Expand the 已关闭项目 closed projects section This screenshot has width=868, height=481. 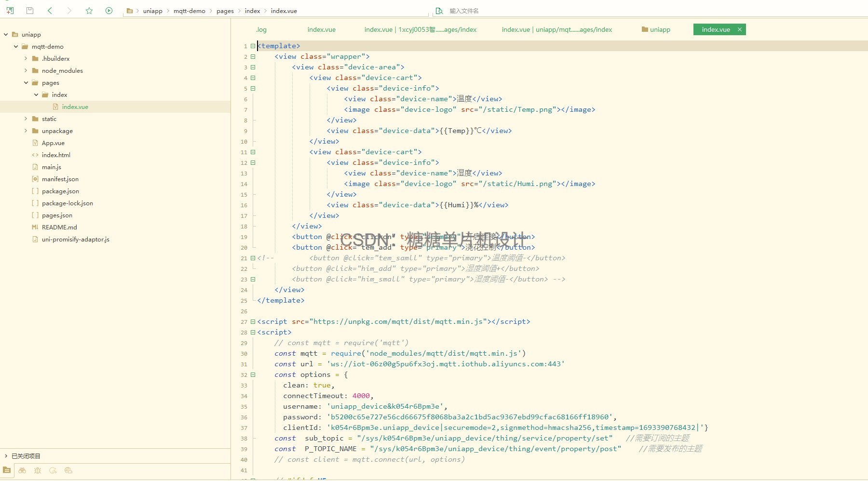tap(6, 456)
